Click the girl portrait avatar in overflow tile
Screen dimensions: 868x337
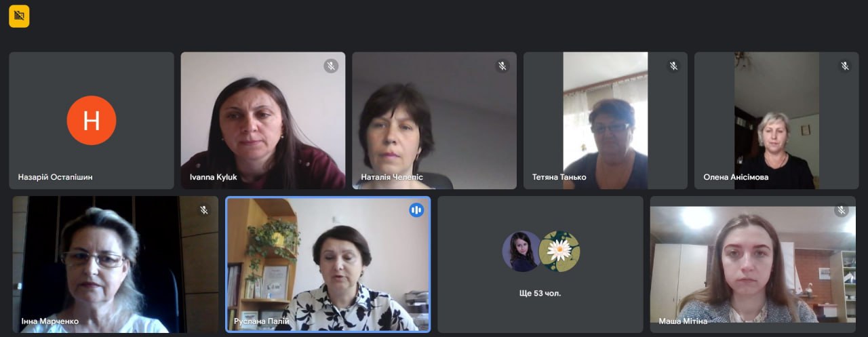click(521, 252)
